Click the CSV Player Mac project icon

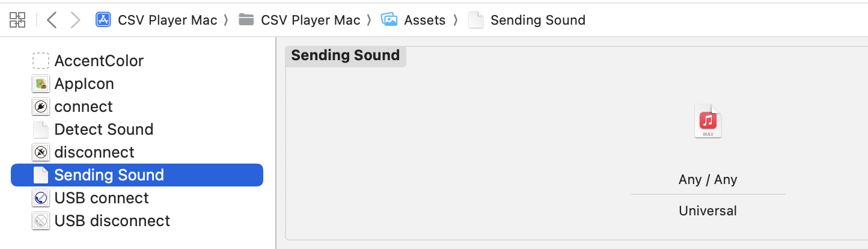[x=103, y=20]
